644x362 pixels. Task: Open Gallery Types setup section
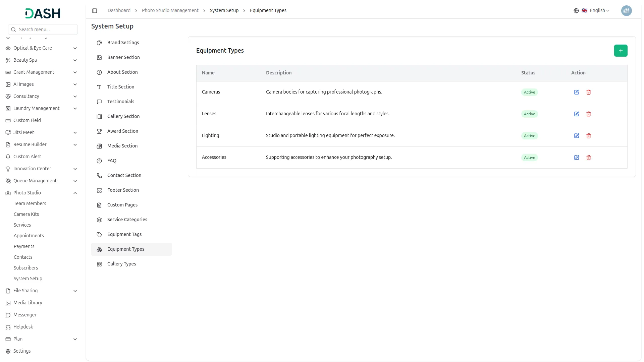pyautogui.click(x=121, y=264)
